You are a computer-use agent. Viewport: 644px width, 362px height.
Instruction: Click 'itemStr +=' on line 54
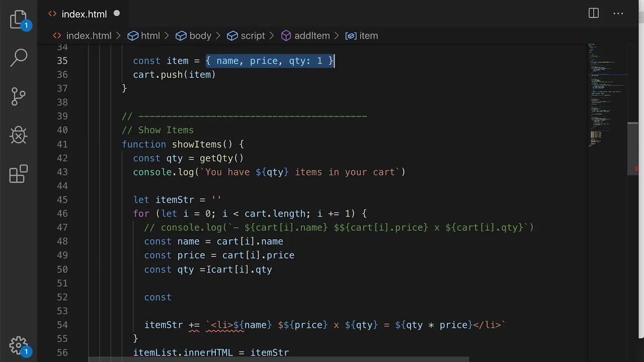172,325
